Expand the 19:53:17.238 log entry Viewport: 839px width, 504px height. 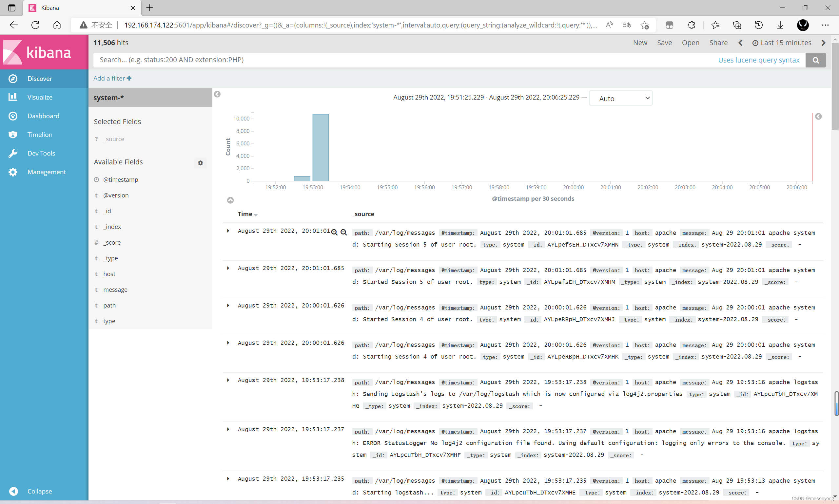[x=228, y=380]
